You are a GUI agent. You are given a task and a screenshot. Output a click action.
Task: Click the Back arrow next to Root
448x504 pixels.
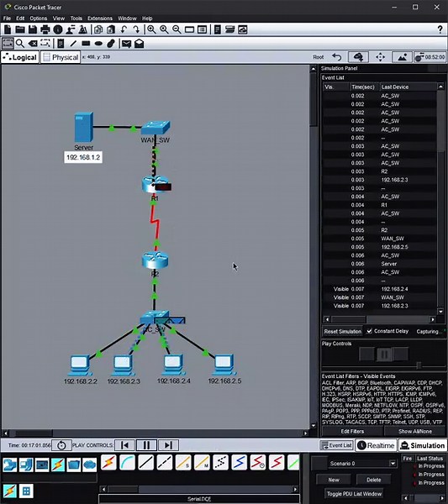tap(337, 57)
